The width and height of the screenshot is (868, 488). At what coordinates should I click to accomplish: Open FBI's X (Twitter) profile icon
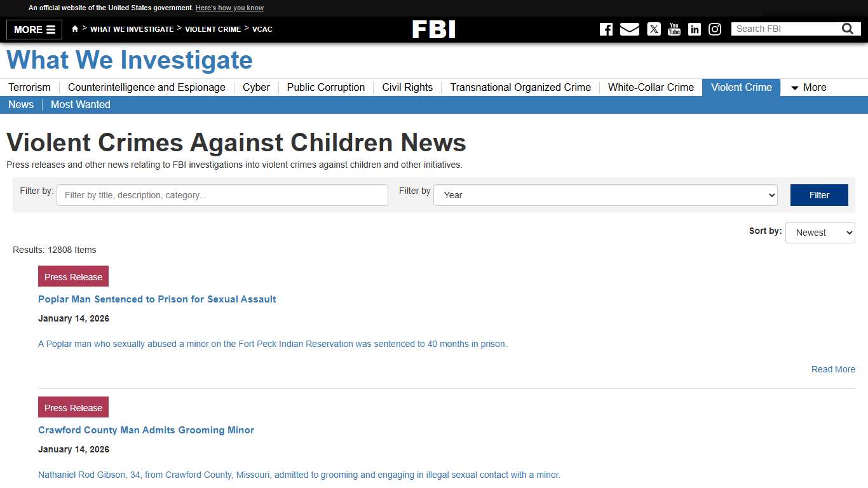(x=653, y=29)
